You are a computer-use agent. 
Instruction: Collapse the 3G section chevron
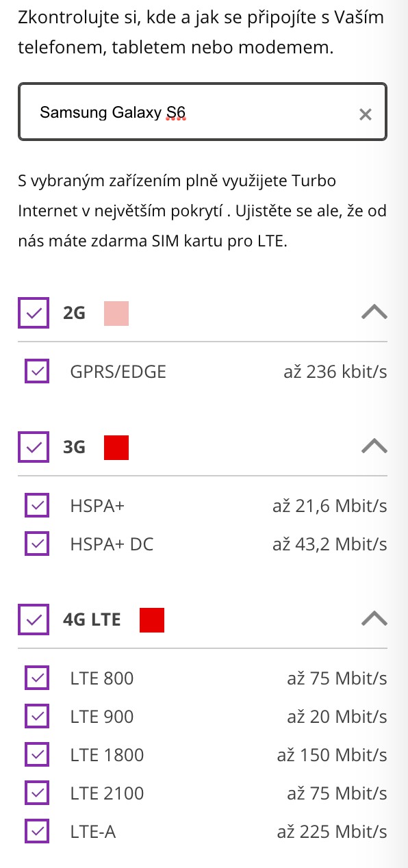[374, 447]
